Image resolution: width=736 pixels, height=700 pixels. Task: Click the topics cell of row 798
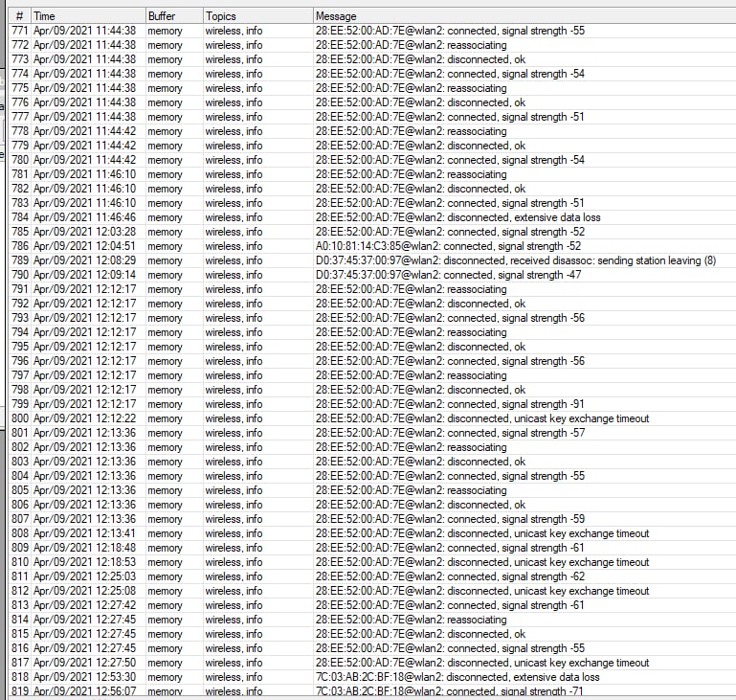[x=234, y=390]
